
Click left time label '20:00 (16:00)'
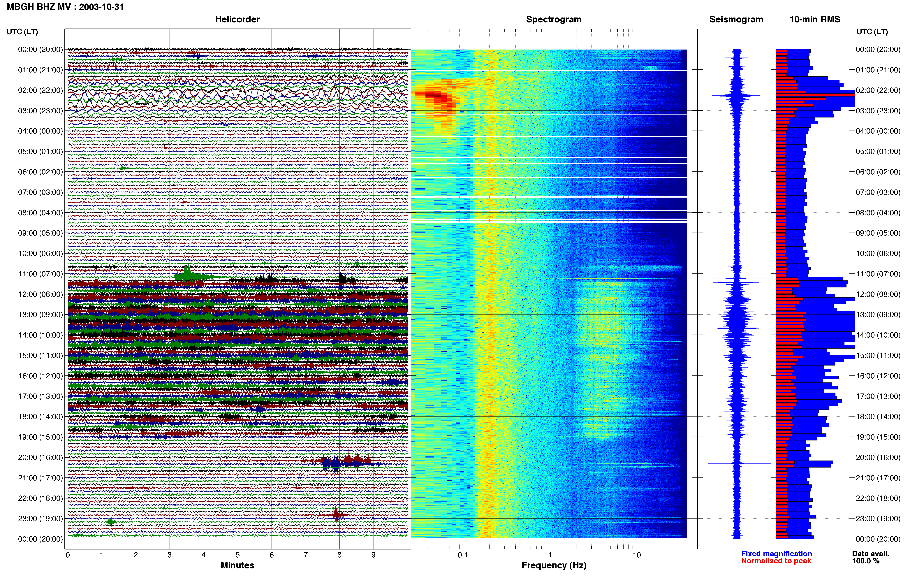tap(41, 457)
